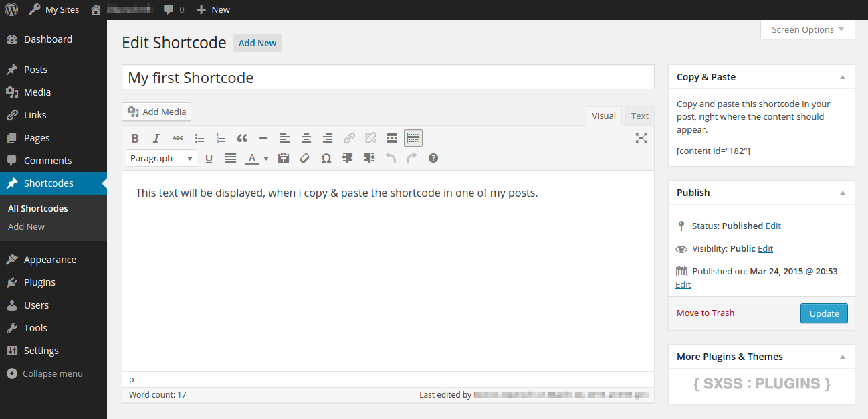Image resolution: width=868 pixels, height=419 pixels.
Task: Align text left
Action: [x=285, y=138]
